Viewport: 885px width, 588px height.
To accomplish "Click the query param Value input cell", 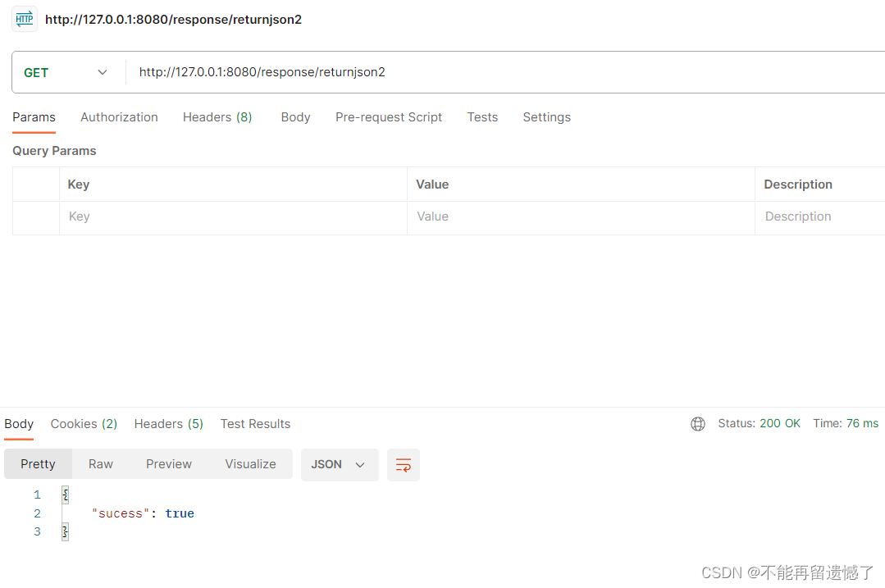I will click(x=580, y=217).
